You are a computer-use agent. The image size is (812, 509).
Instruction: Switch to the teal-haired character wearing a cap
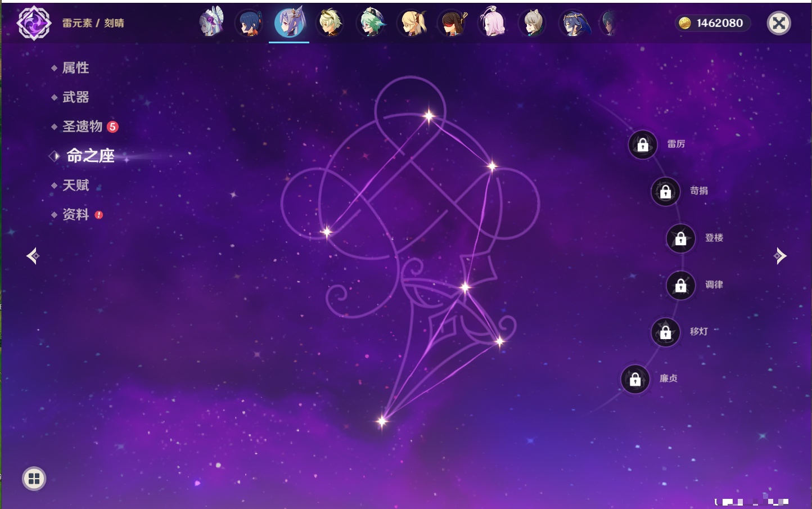tap(371, 23)
